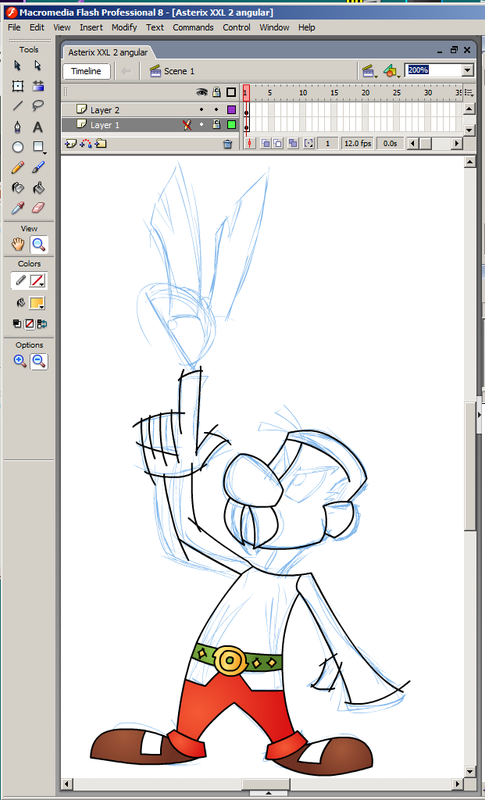Toggle lock for all layers
The height and width of the screenshot is (800, 485).
click(217, 92)
